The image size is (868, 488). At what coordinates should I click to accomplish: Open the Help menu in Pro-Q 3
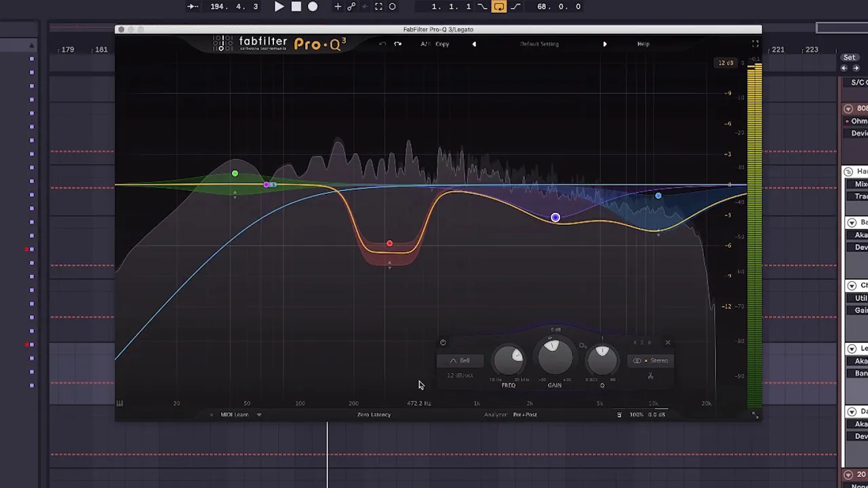point(643,44)
